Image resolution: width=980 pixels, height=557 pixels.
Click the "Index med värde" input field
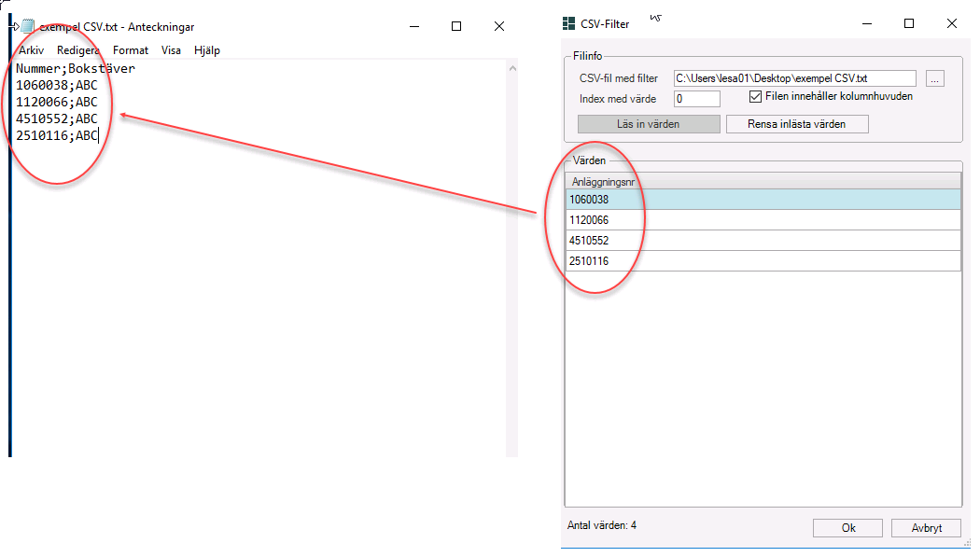(x=696, y=98)
